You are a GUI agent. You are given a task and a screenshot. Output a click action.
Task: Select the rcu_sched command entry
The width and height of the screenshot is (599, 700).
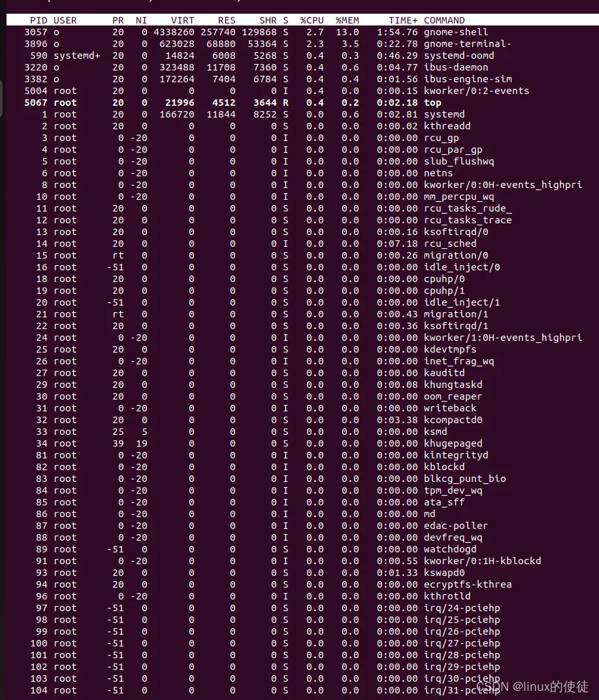click(x=450, y=244)
